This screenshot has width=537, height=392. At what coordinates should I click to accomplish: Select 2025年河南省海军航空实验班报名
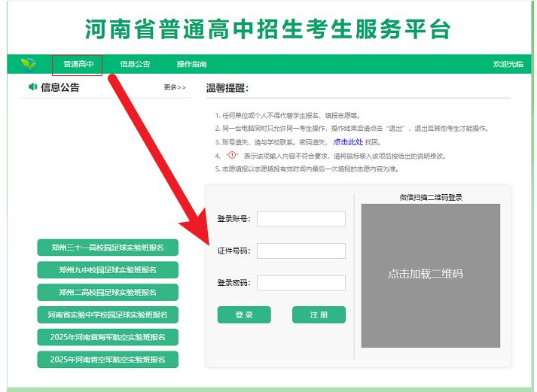pos(108,337)
